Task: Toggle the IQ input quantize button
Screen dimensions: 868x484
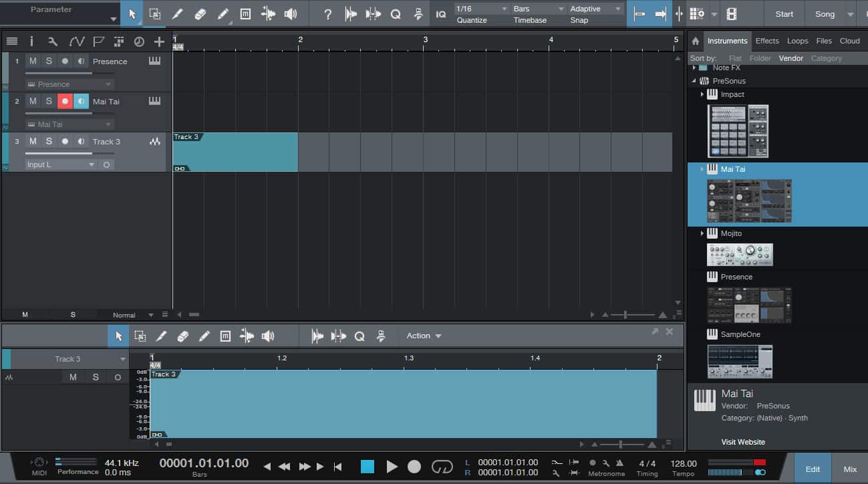Action: pos(440,14)
